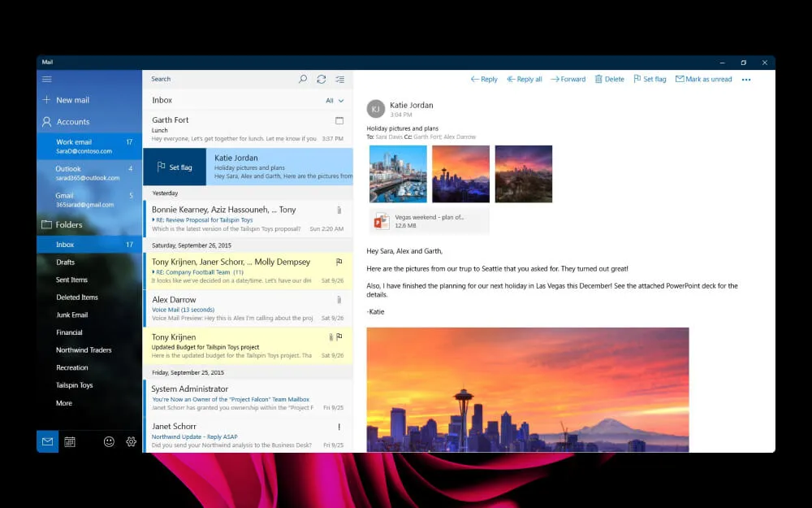Expand the Folders section in the sidebar
Viewport: 812px width, 508px height.
tap(67, 224)
